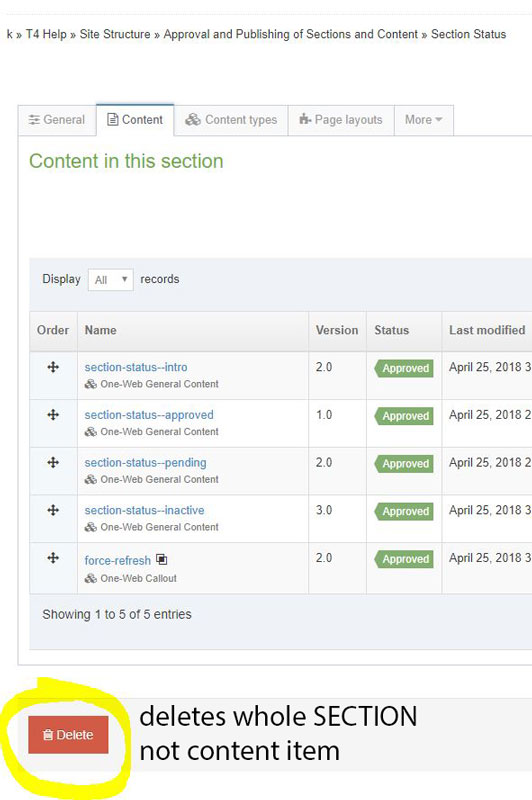Click Approved status badge for force-refresh

click(x=404, y=559)
